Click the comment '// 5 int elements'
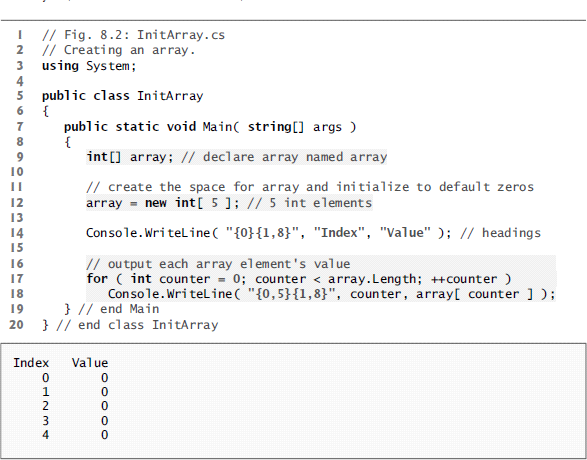The width and height of the screenshot is (587, 460). pyautogui.click(x=309, y=203)
